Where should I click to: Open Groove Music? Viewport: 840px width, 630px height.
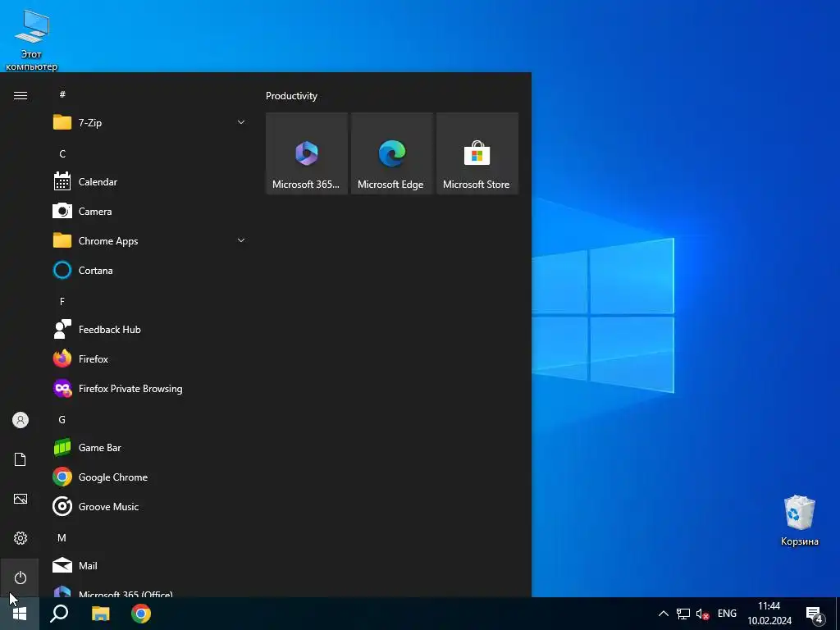click(150, 507)
